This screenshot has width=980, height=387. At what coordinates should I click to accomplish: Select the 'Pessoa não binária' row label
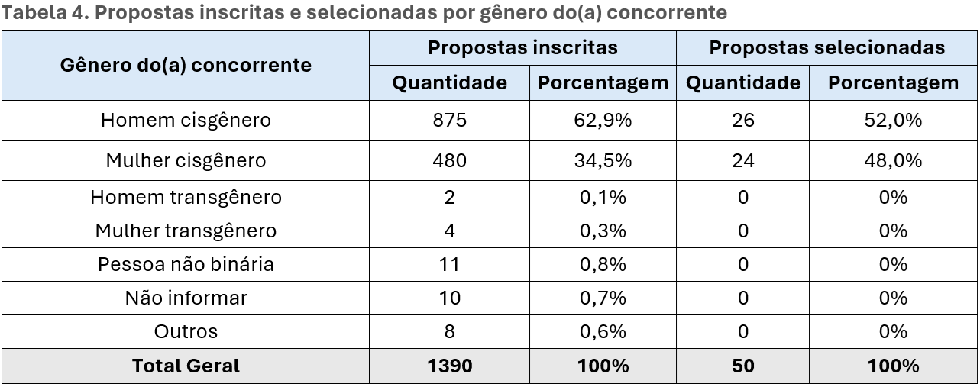tap(186, 264)
